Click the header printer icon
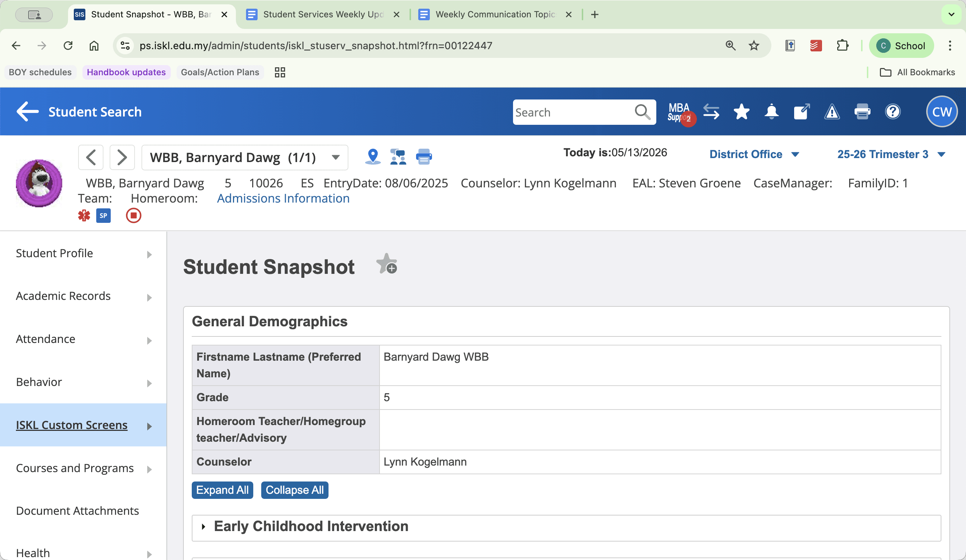966x560 pixels. (862, 112)
